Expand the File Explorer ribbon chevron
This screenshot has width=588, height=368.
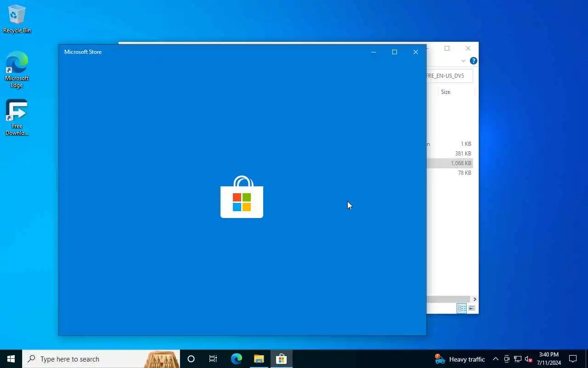[464, 61]
